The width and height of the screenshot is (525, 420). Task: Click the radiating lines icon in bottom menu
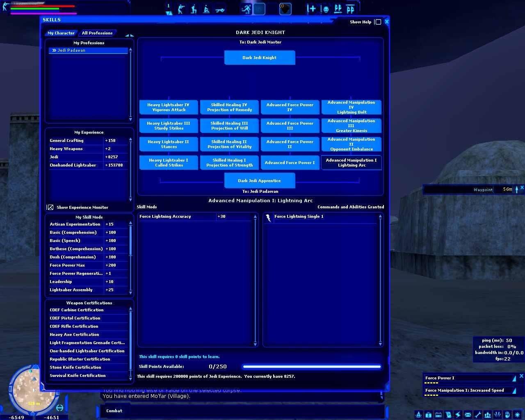[x=498, y=415]
